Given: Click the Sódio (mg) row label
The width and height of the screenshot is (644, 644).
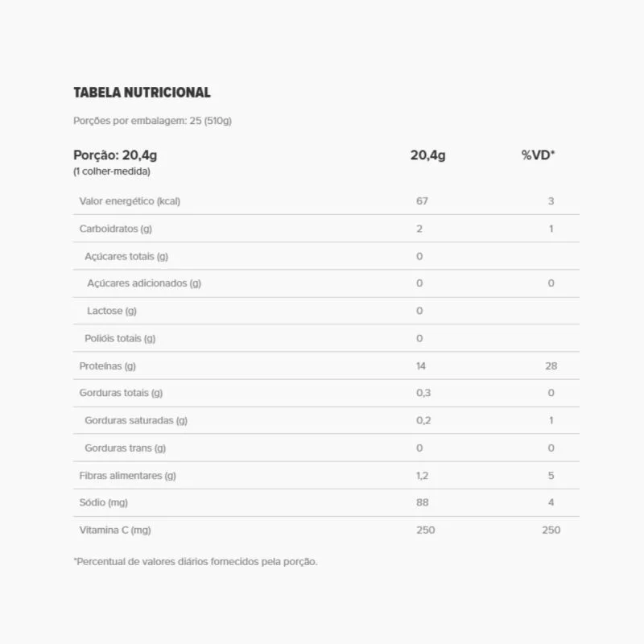Looking at the screenshot, I should click(104, 503).
